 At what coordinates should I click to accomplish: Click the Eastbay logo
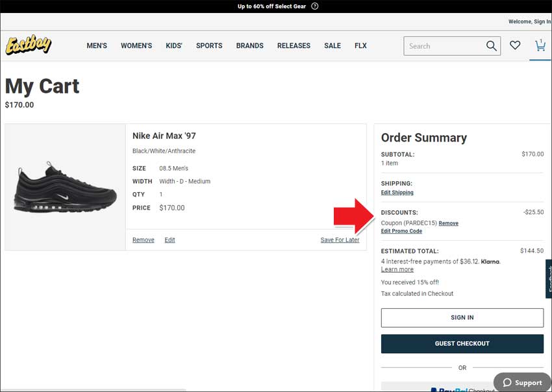29,45
